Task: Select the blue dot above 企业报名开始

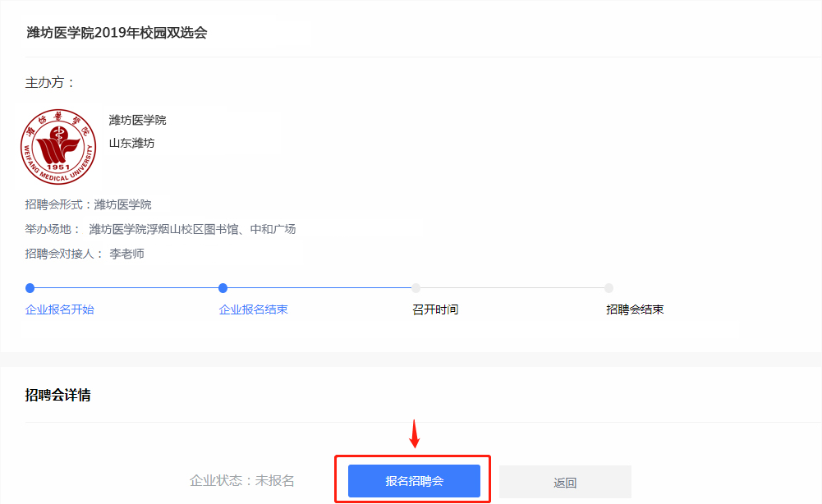Action: pos(30,288)
